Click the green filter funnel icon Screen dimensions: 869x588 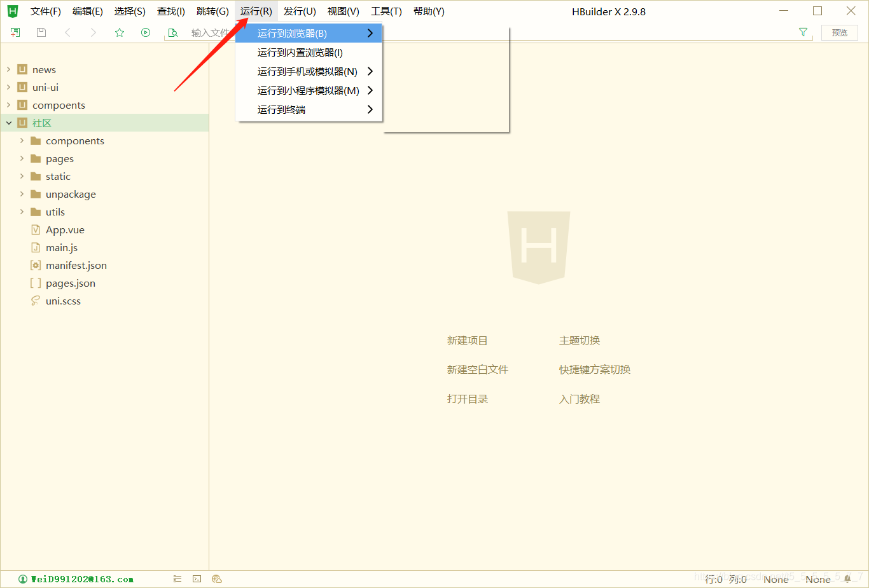coord(803,32)
